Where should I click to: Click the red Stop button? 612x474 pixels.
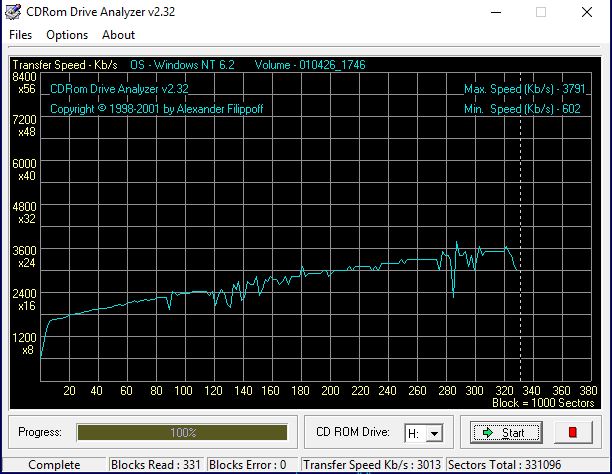573,433
